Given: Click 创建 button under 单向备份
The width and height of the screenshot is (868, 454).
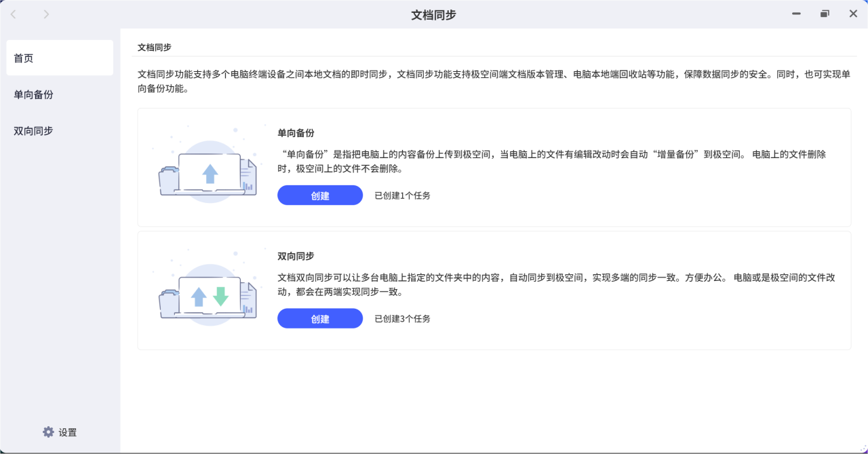Looking at the screenshot, I should click(x=320, y=195).
